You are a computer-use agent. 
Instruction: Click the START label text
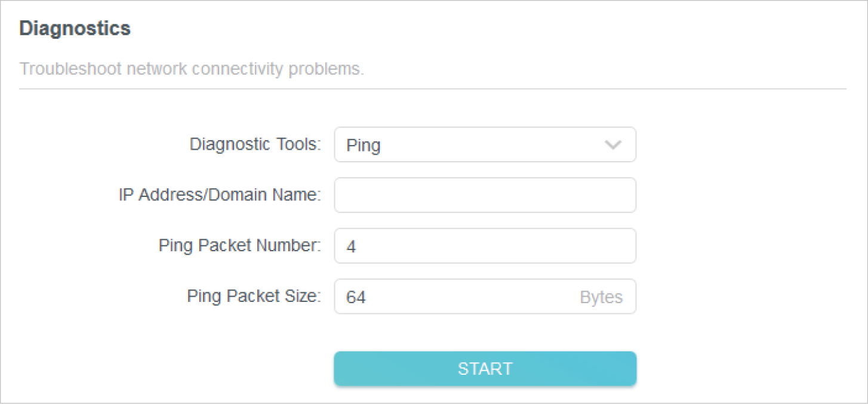(x=485, y=369)
